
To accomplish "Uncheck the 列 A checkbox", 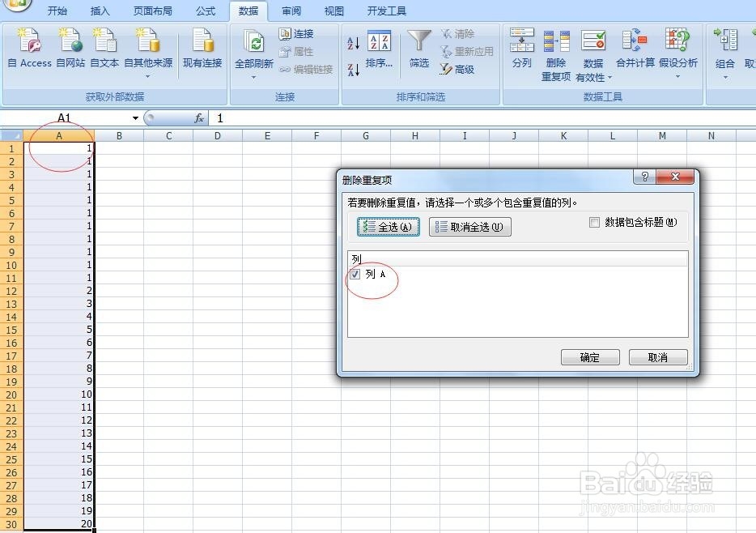I will coord(355,275).
